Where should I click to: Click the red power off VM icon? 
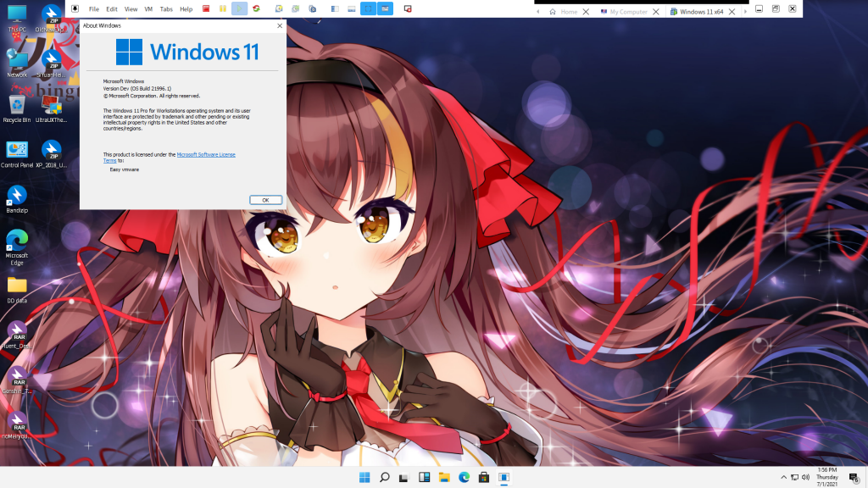tap(206, 8)
